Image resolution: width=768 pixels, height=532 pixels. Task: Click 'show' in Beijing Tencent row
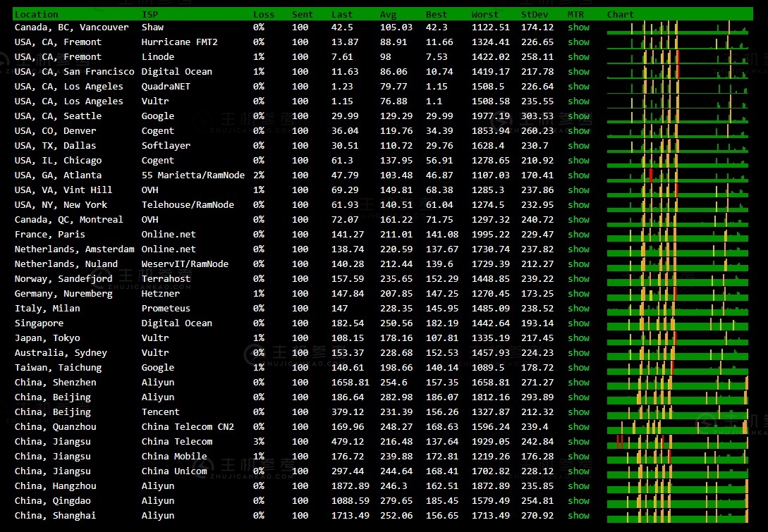tap(578, 412)
